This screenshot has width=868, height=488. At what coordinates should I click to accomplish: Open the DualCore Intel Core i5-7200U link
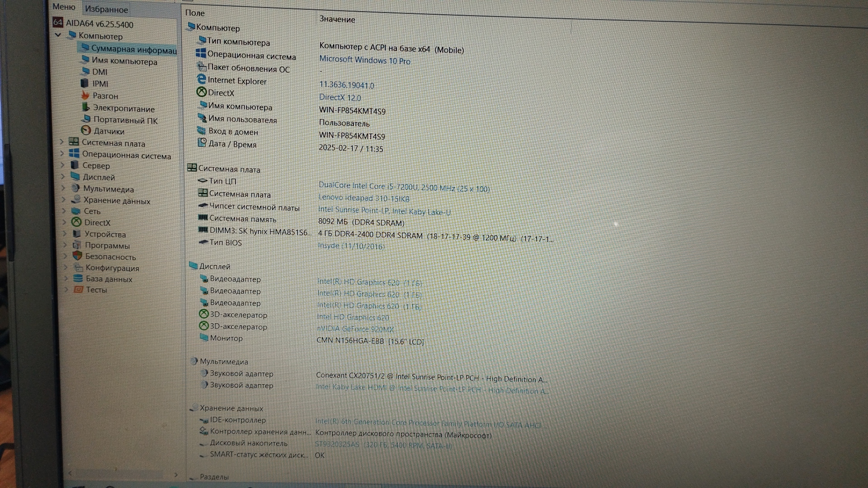coord(404,187)
